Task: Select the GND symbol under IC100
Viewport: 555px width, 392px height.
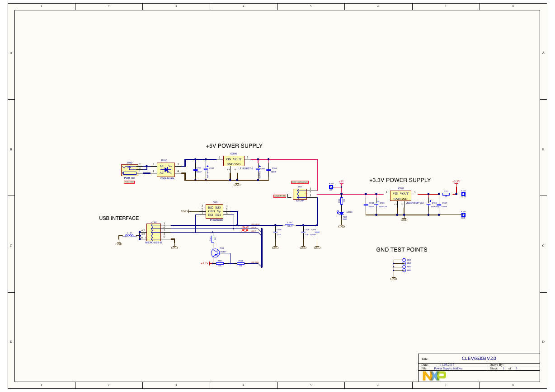Action: coord(237,184)
